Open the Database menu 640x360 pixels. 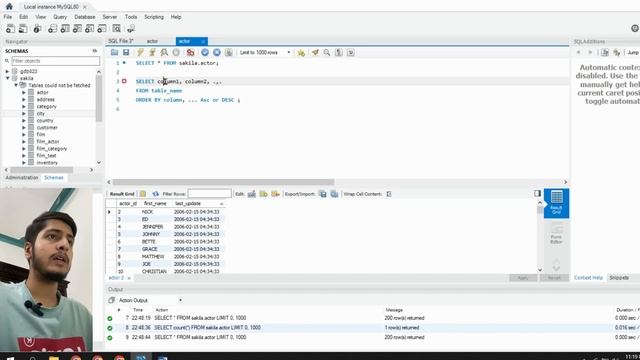point(85,17)
